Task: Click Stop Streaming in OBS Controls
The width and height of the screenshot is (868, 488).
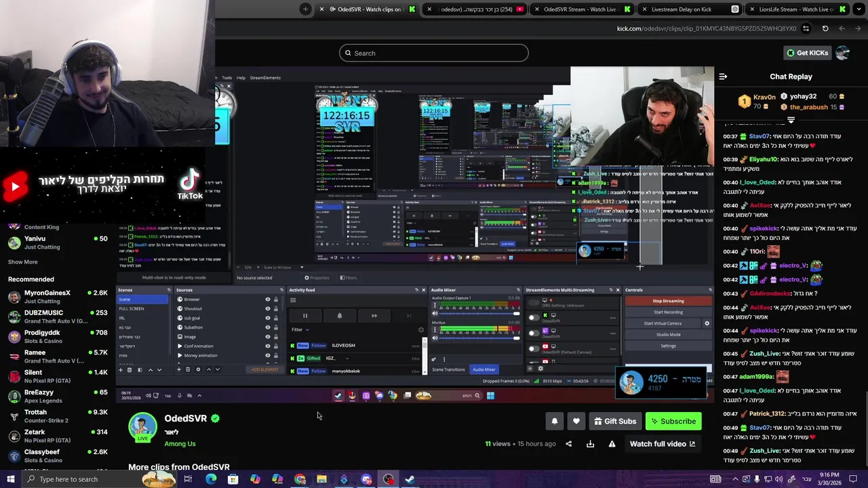Action: click(668, 301)
